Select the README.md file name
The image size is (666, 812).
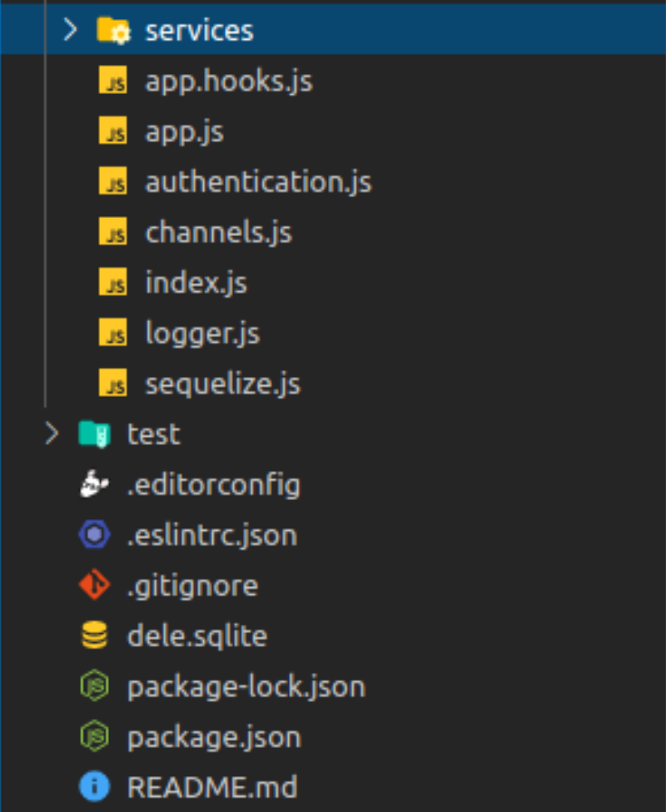pyautogui.click(x=211, y=787)
